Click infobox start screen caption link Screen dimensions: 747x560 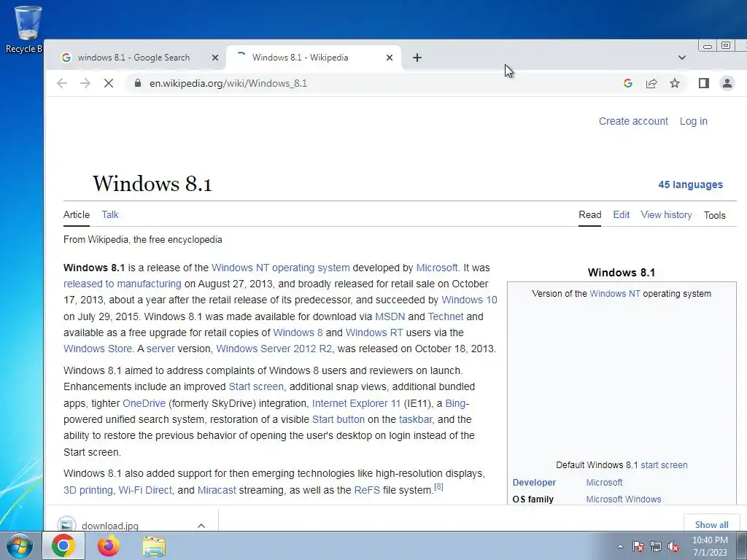coord(664,464)
